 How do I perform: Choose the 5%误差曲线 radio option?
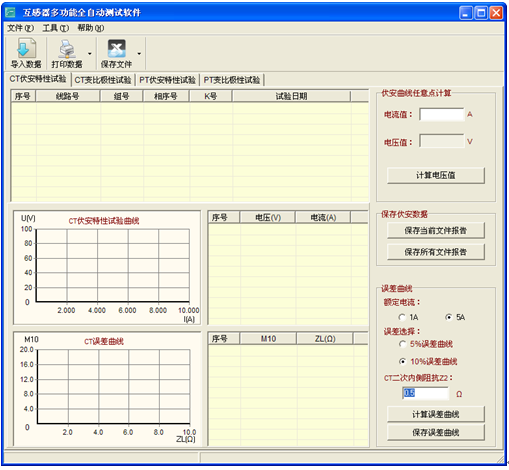403,344
